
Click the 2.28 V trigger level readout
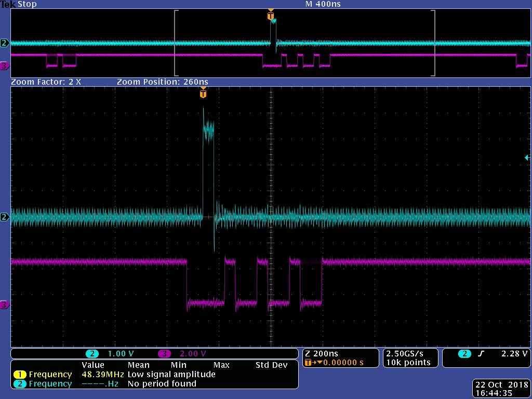pyautogui.click(x=514, y=354)
